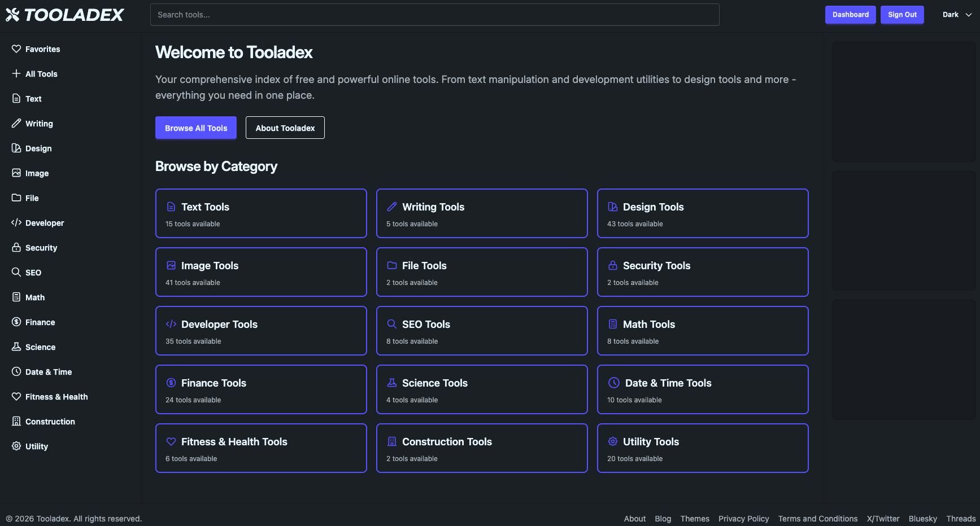Click the Developer code-brackets sidebar icon
This screenshot has height=526, width=980.
click(16, 223)
